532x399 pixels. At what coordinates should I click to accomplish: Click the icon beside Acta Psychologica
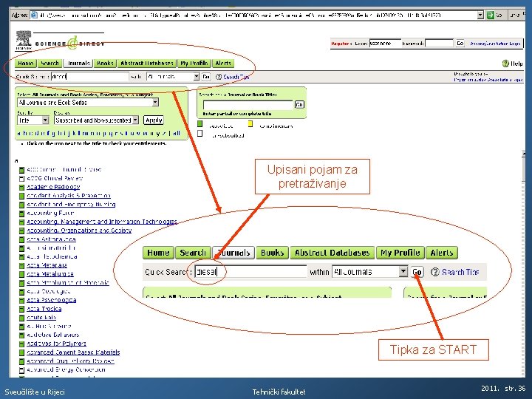click(x=21, y=300)
